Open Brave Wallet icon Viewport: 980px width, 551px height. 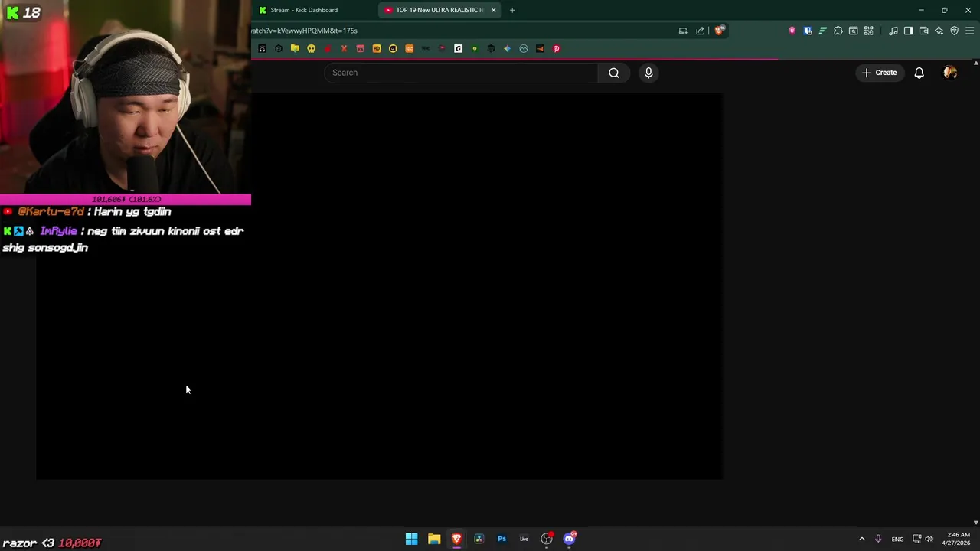click(x=923, y=31)
